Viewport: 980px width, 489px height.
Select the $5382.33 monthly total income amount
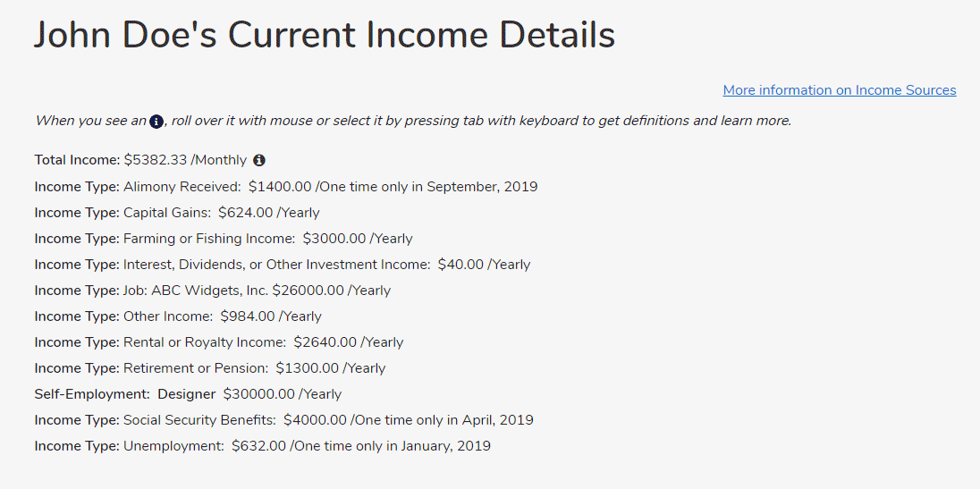pos(185,160)
